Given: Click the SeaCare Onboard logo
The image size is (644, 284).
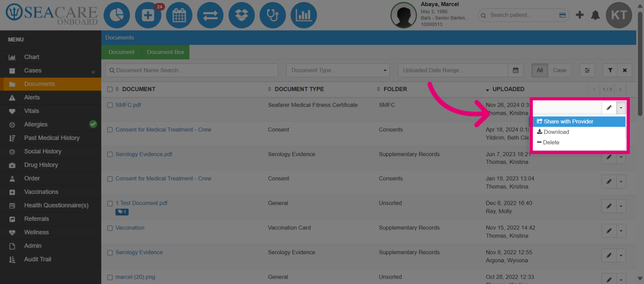Looking at the screenshot, I should click(x=52, y=15).
